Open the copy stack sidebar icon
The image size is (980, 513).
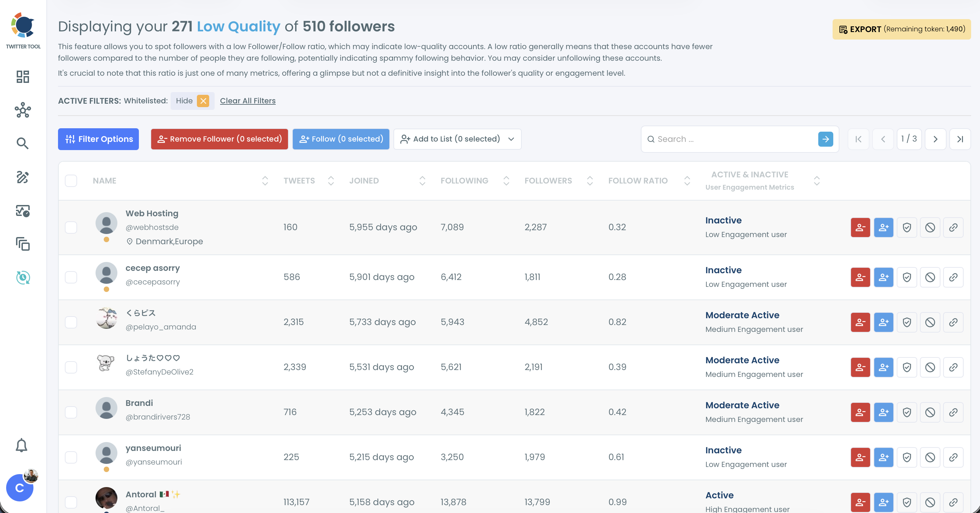click(23, 244)
